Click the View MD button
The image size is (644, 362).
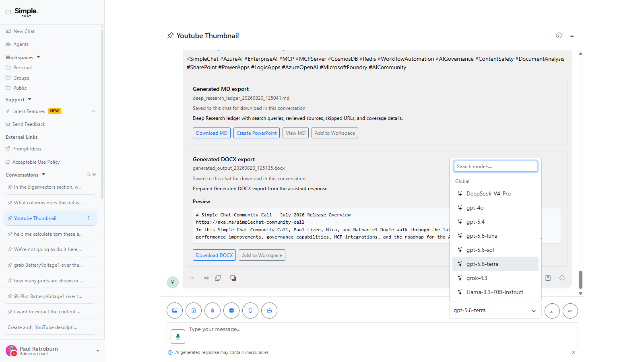click(x=296, y=133)
